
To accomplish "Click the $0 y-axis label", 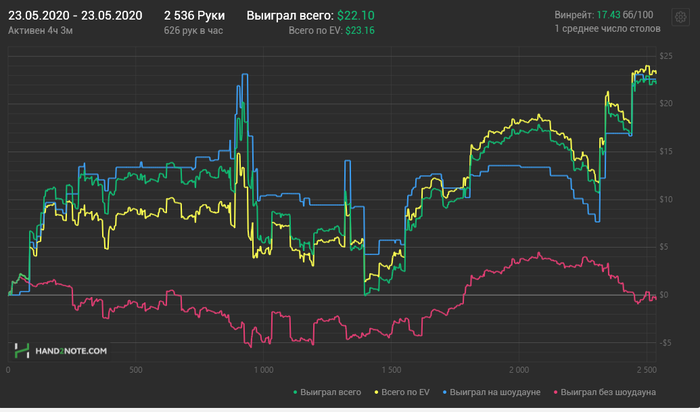I will 664,295.
